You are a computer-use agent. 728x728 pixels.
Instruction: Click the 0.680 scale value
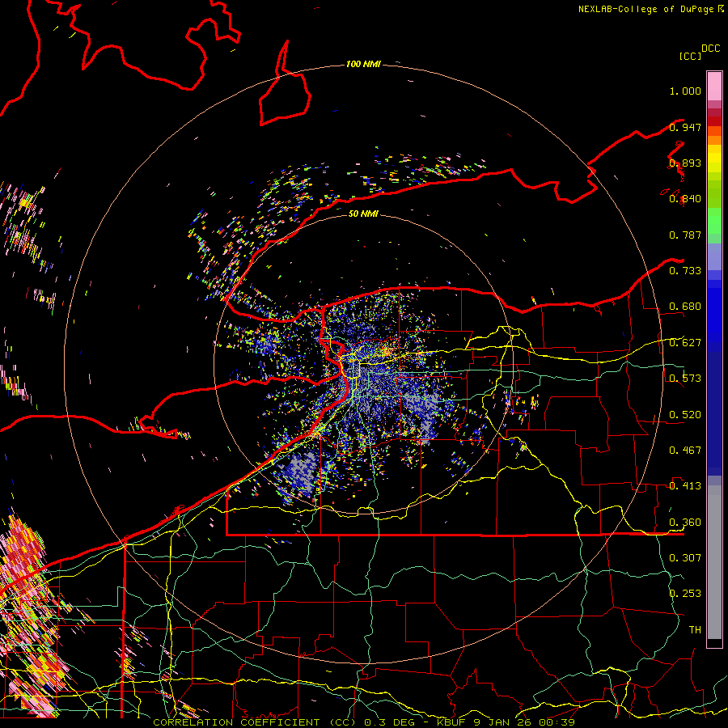(x=685, y=307)
